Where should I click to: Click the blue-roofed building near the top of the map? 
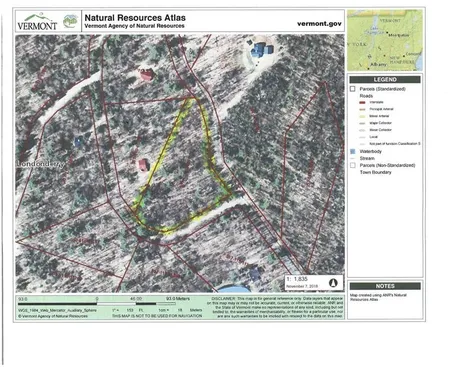coord(262,50)
